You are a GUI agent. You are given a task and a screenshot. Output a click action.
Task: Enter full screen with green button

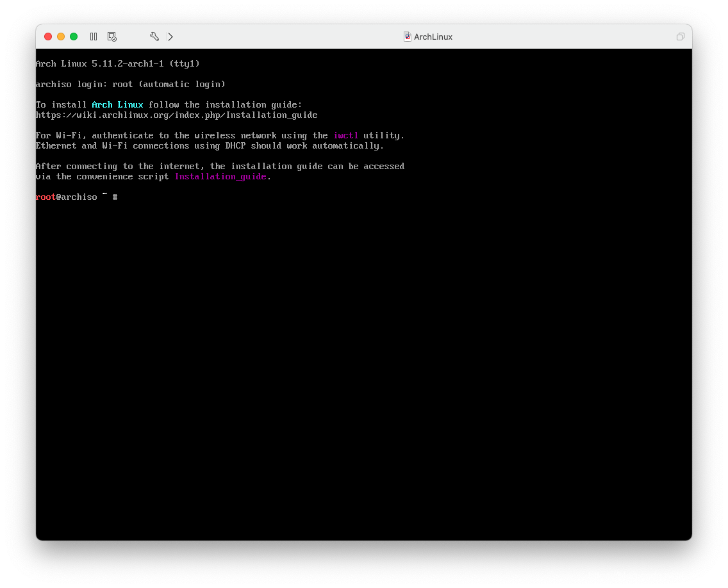tap(74, 37)
